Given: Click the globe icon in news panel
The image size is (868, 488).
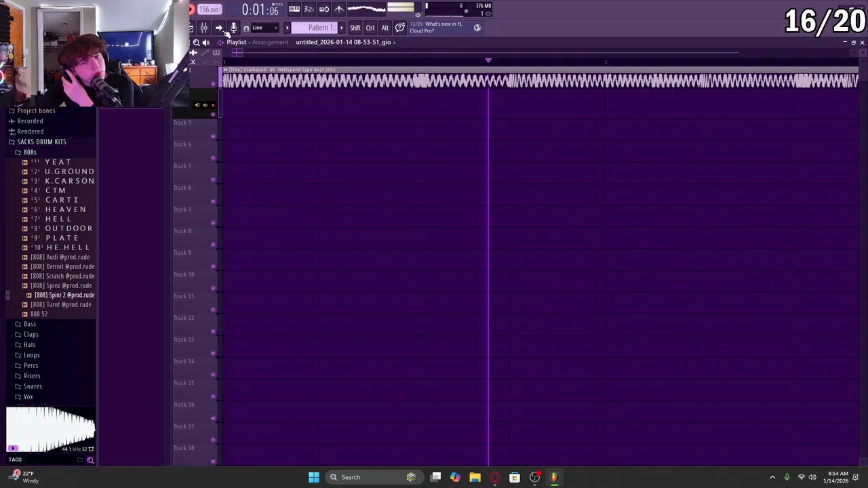Looking at the screenshot, I should click(477, 28).
